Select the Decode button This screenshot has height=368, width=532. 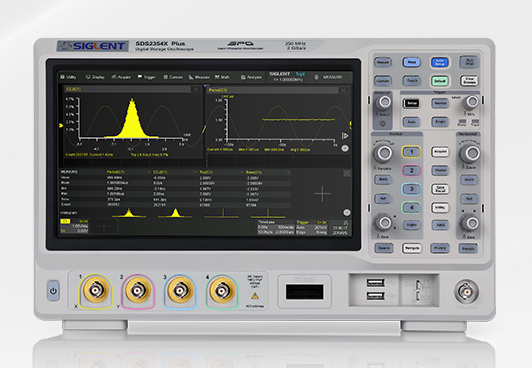pos(468,248)
